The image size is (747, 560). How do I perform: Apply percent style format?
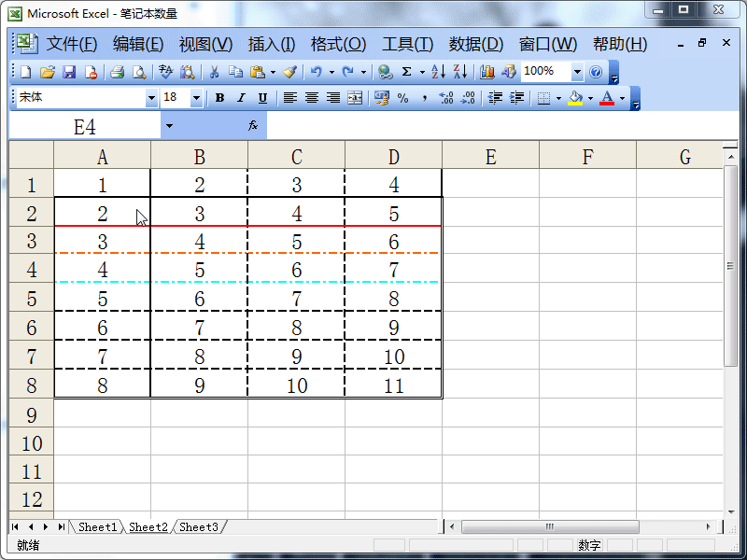click(403, 98)
